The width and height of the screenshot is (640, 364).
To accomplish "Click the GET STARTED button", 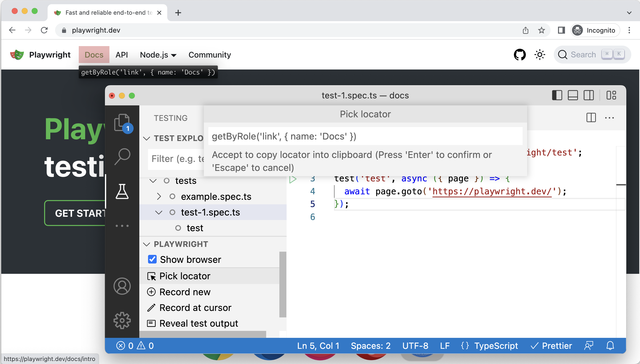I will [x=75, y=213].
